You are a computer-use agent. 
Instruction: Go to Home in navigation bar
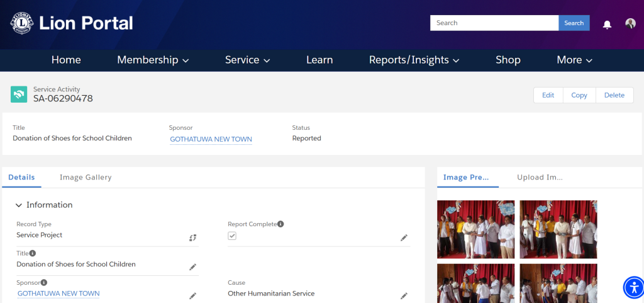click(x=66, y=60)
